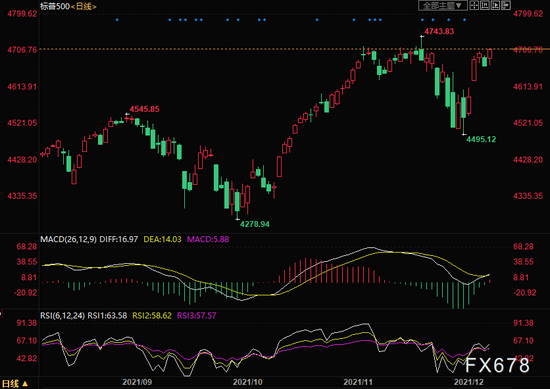Open the 日线 period selector at the bottom left
550x389 pixels.
coord(15,383)
